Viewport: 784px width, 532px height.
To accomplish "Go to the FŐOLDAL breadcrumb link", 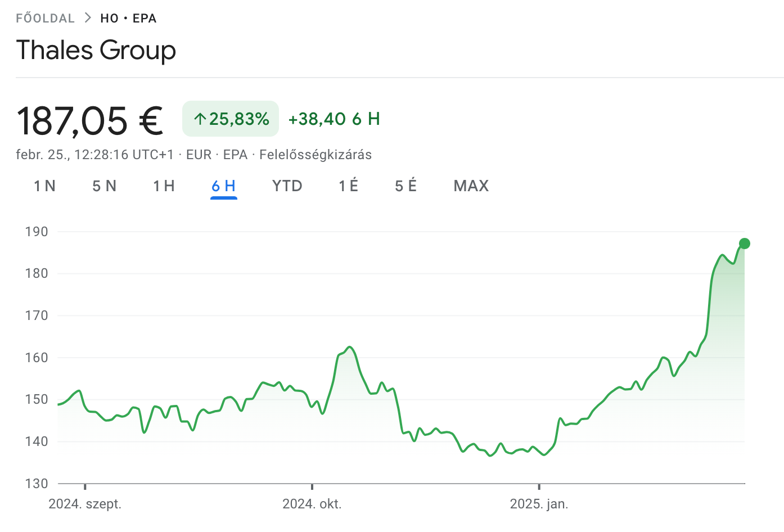I will 45,18.
